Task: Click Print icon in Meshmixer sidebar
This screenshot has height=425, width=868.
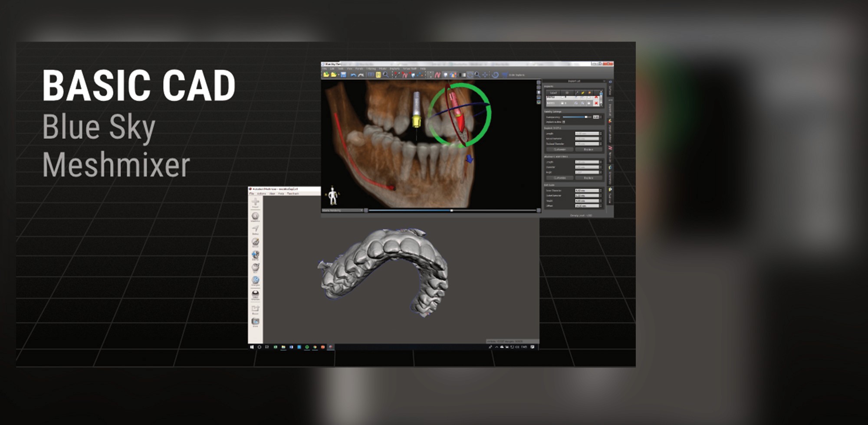Action: click(255, 322)
